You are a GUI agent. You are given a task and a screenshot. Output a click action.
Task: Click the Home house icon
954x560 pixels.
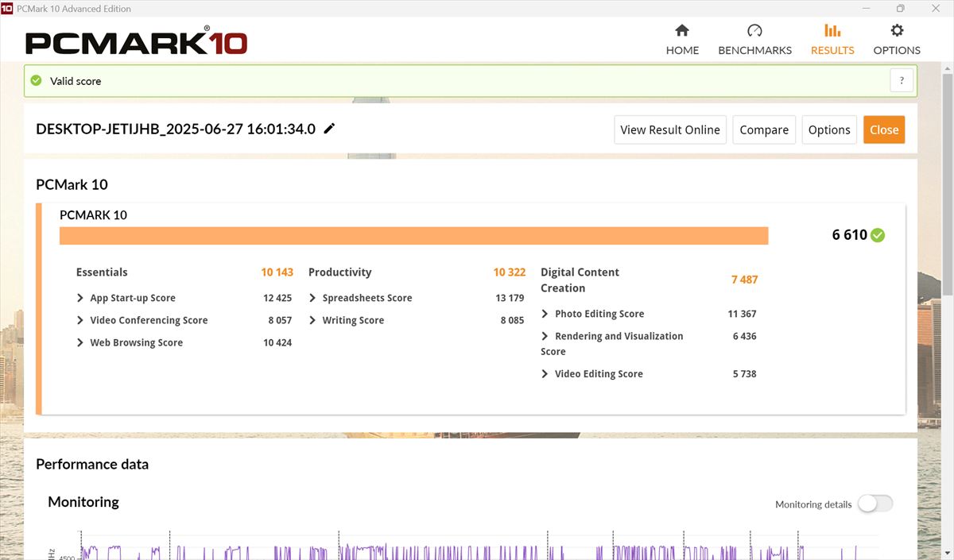click(682, 31)
